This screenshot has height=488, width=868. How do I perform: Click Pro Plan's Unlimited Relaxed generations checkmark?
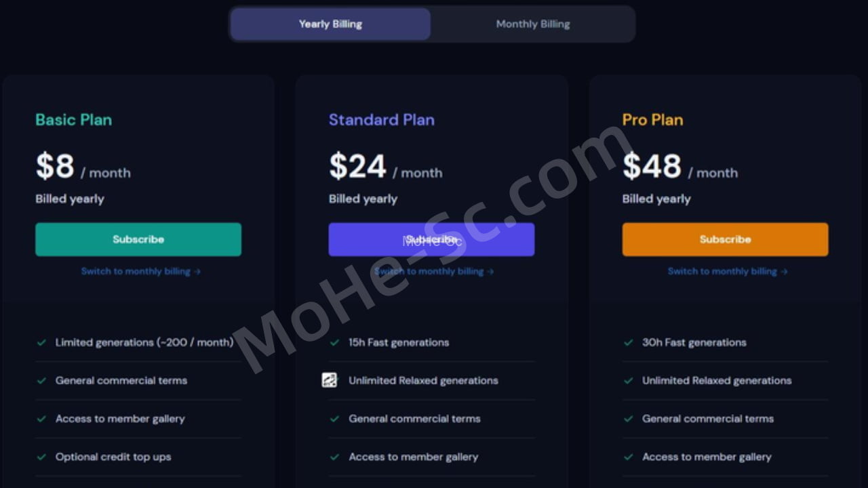coord(628,380)
